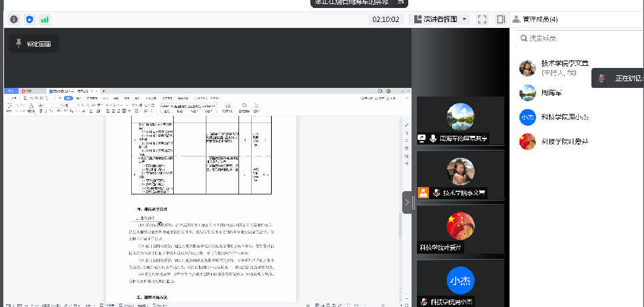Select 科技学院叶爱片 in the member list
The height and width of the screenshot is (307, 644).
tap(564, 141)
